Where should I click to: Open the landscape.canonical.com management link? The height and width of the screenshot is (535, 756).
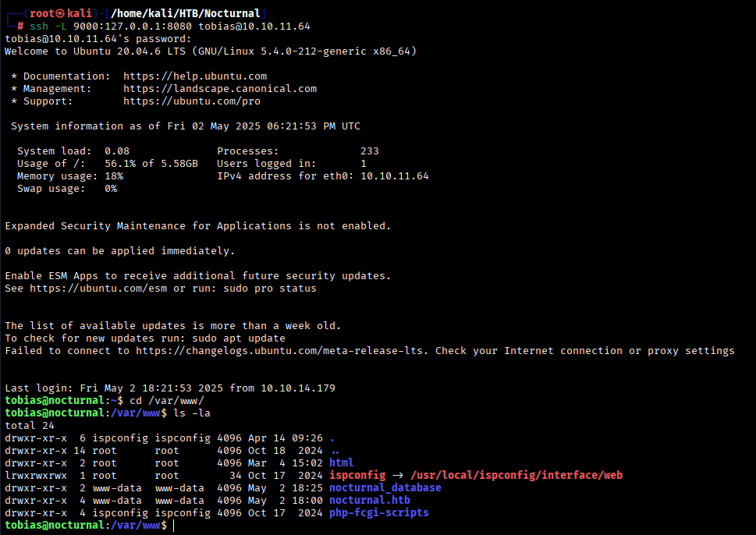[x=220, y=89]
